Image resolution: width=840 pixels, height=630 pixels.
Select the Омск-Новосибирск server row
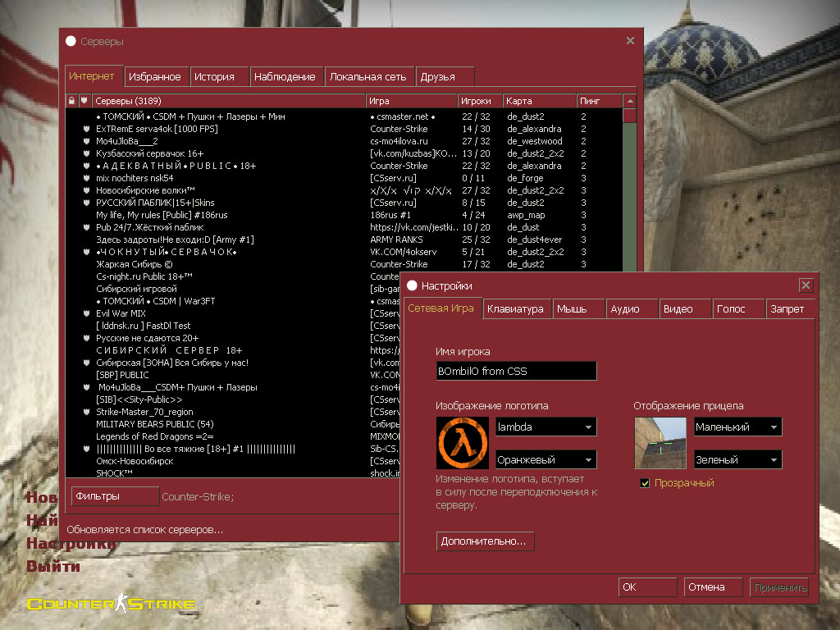pyautogui.click(x=232, y=462)
